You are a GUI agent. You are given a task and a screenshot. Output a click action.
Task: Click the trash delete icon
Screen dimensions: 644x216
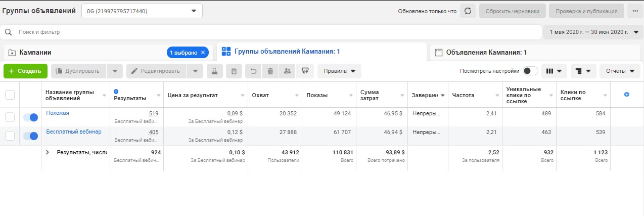point(270,71)
